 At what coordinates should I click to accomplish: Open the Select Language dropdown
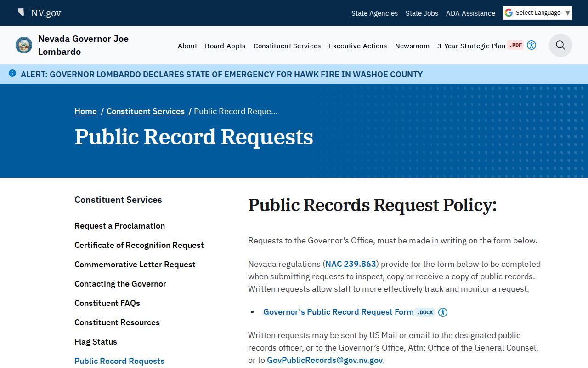tap(537, 13)
